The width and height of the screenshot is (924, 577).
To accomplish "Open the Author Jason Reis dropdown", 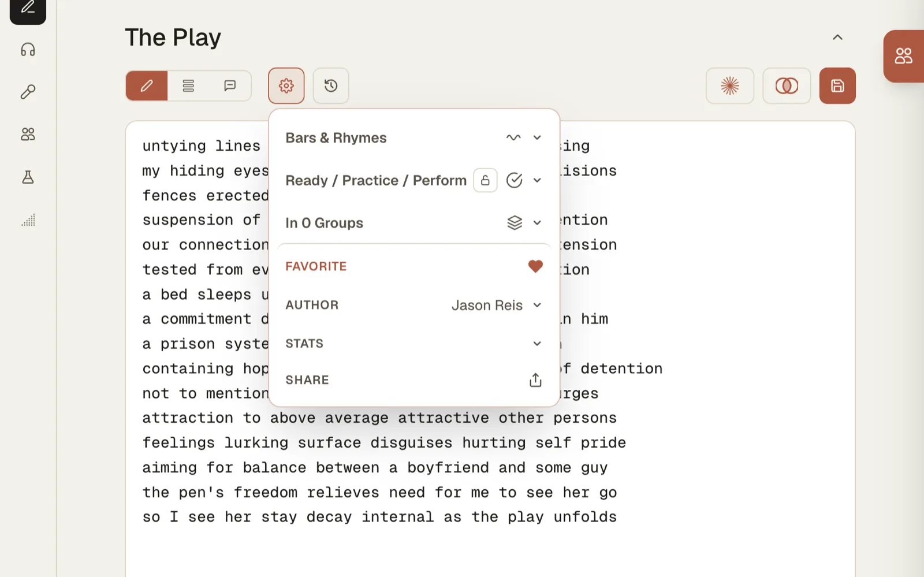I will point(497,305).
